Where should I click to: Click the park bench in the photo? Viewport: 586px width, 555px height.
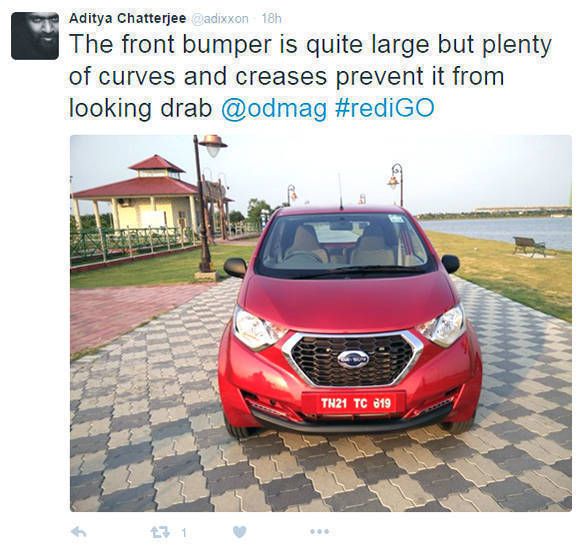529,246
